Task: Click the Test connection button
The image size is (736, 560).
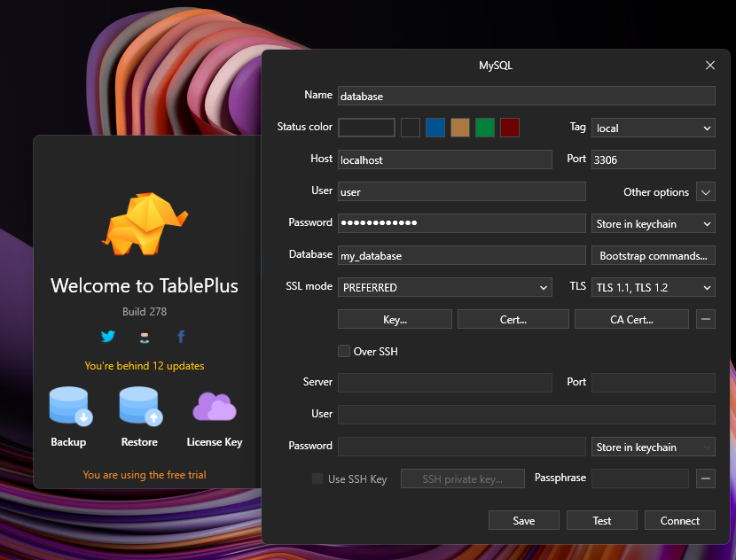Action: coord(602,520)
